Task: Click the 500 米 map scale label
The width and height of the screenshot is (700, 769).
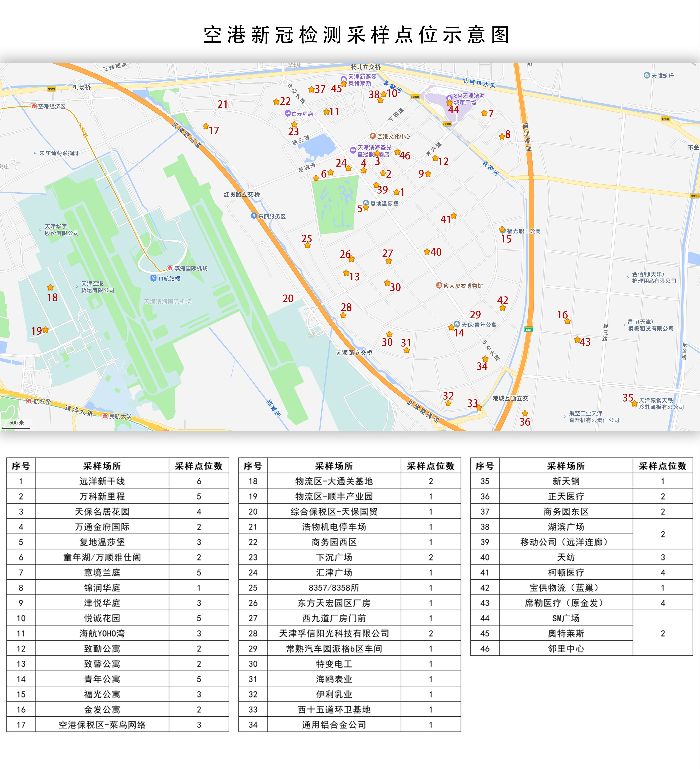Action: (16, 422)
